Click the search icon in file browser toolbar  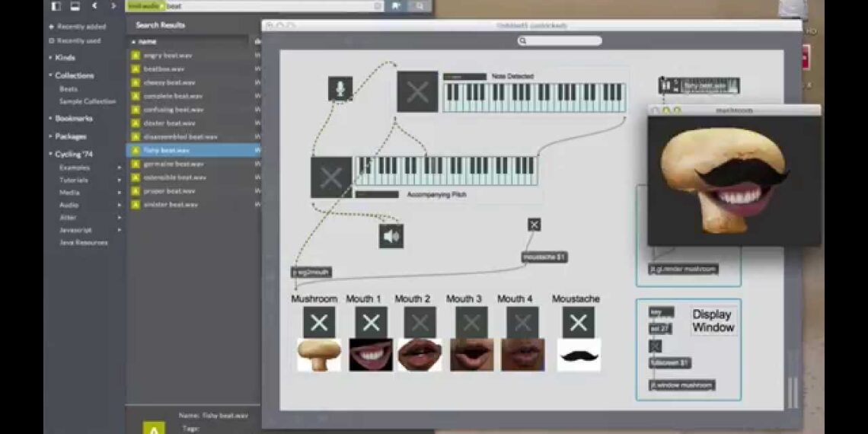point(418,6)
